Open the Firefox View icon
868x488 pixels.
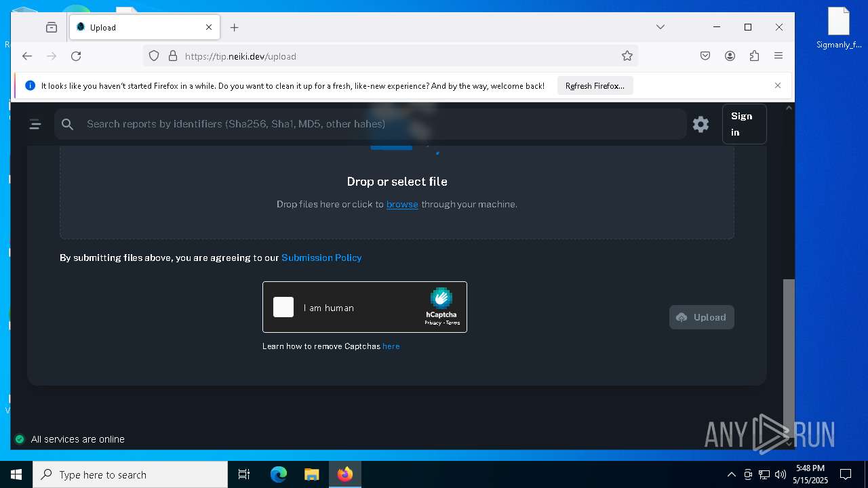pyautogui.click(x=52, y=27)
